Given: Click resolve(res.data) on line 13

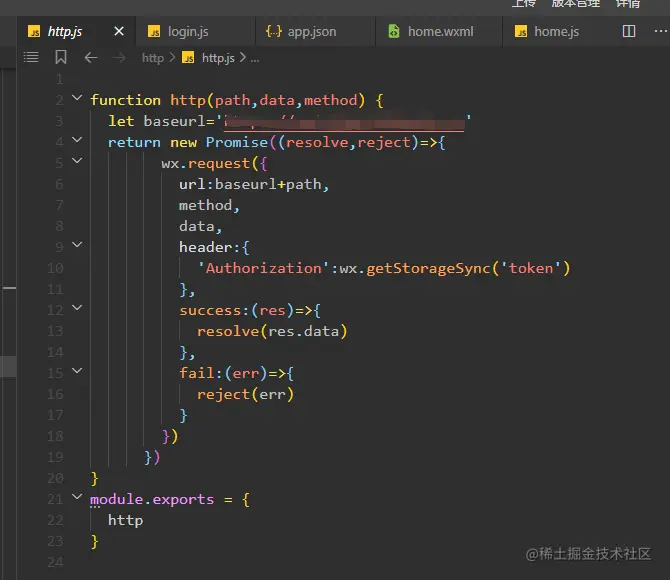Looking at the screenshot, I should [x=272, y=332].
